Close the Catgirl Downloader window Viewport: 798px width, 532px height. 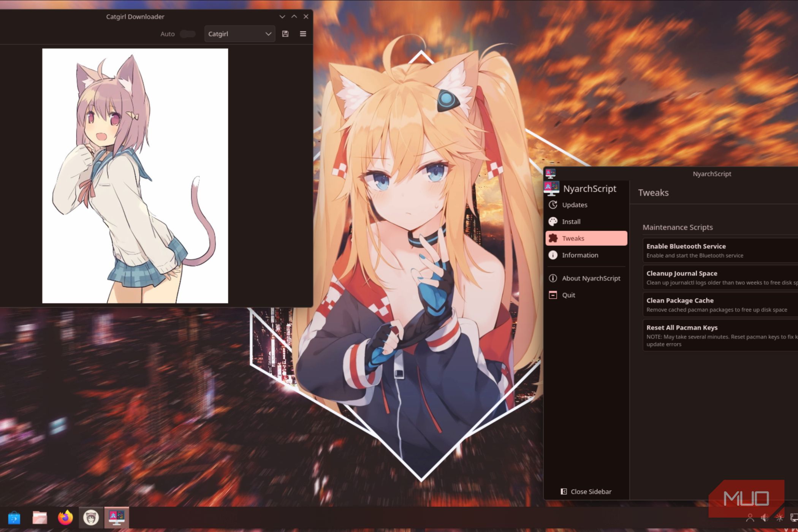[306, 17]
